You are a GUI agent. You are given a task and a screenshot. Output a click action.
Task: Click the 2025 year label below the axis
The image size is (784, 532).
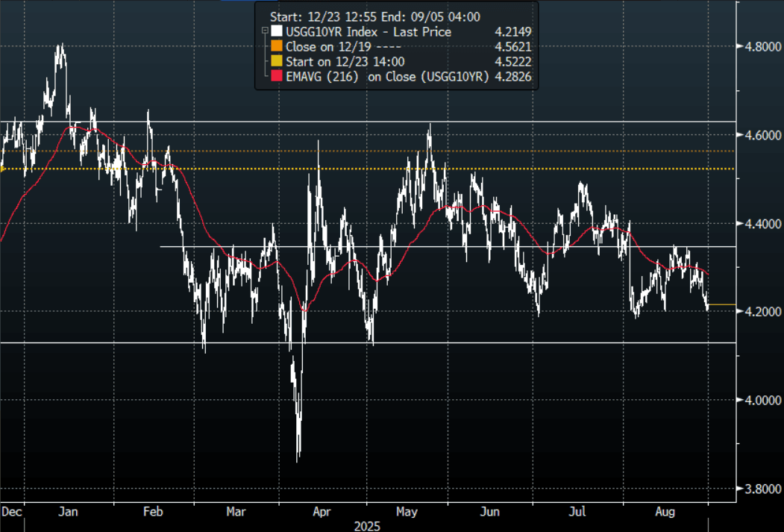tap(366, 526)
